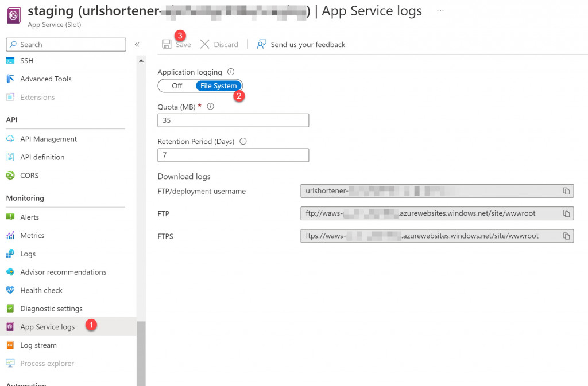
Task: Click the Discard button label
Action: tap(226, 45)
